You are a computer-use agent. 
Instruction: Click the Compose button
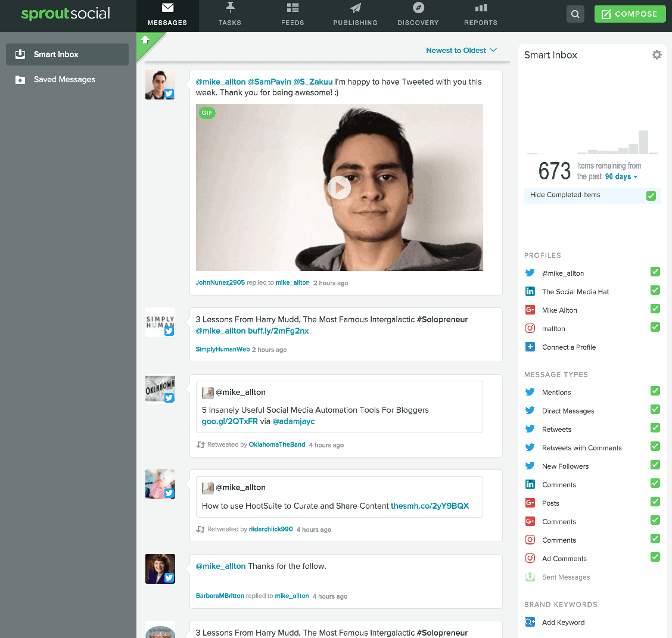630,14
